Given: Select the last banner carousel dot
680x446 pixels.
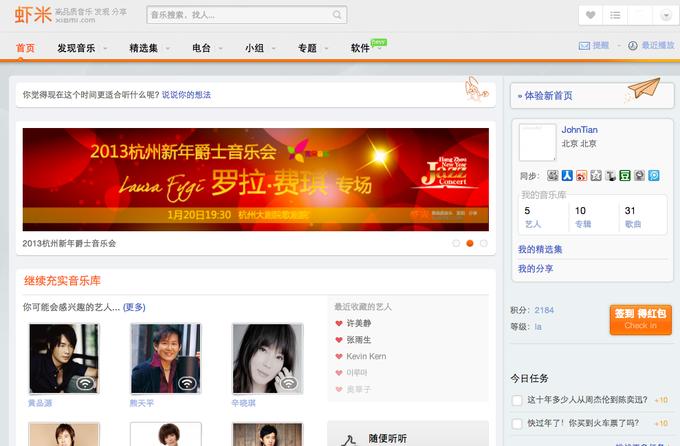Looking at the screenshot, I should (x=484, y=243).
